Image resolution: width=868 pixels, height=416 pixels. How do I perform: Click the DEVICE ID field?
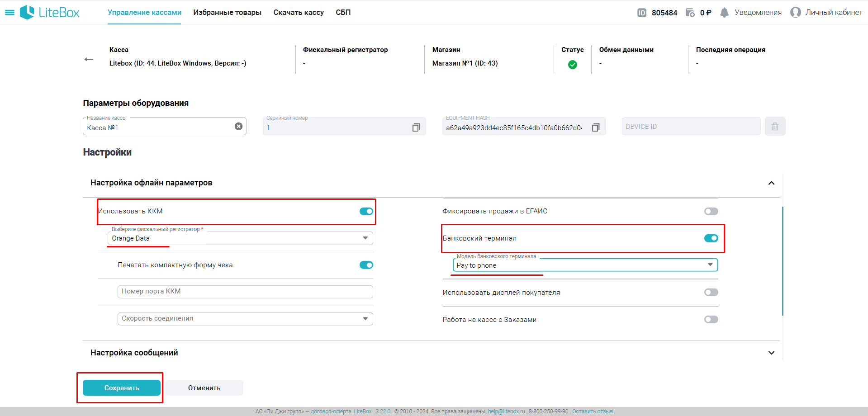point(691,126)
